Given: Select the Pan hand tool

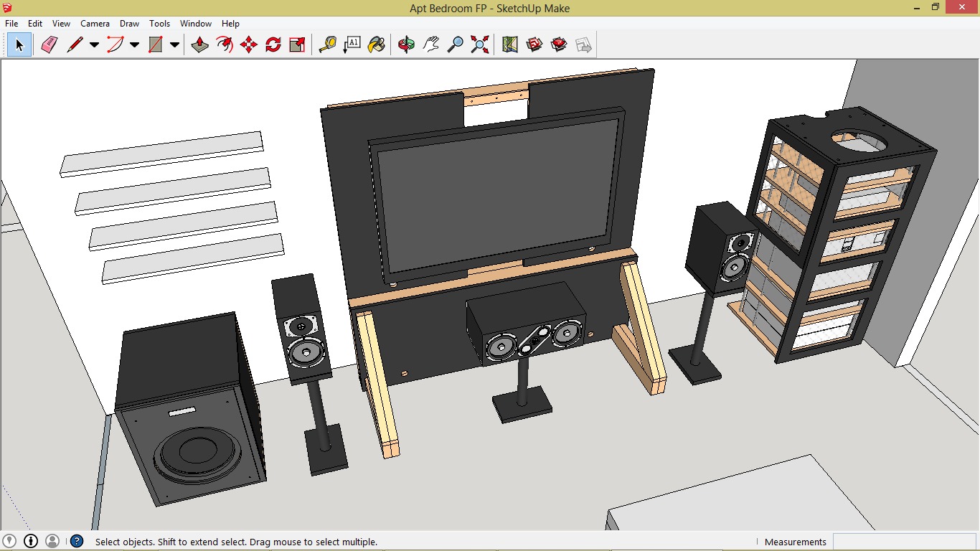Looking at the screenshot, I should point(430,45).
